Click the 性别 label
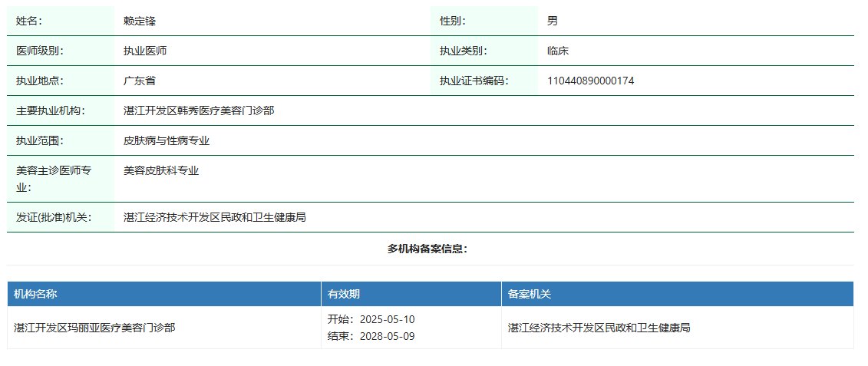Image resolution: width=868 pixels, height=366 pixels. [x=452, y=21]
